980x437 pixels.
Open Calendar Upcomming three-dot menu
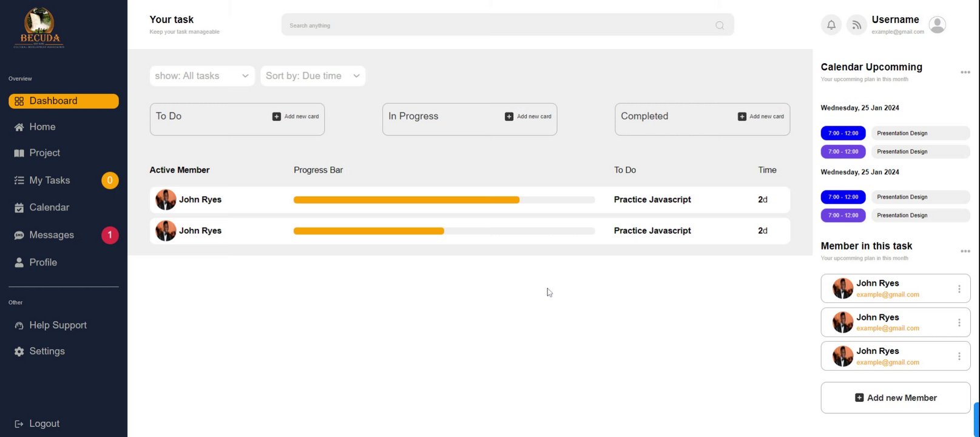coord(965,72)
